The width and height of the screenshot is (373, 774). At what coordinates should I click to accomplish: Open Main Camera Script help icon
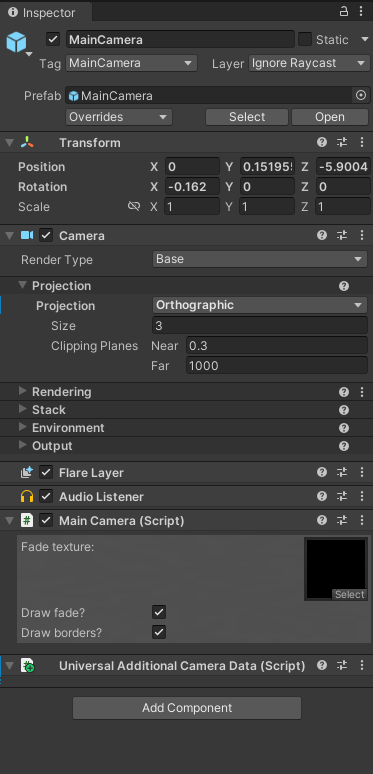(322, 520)
